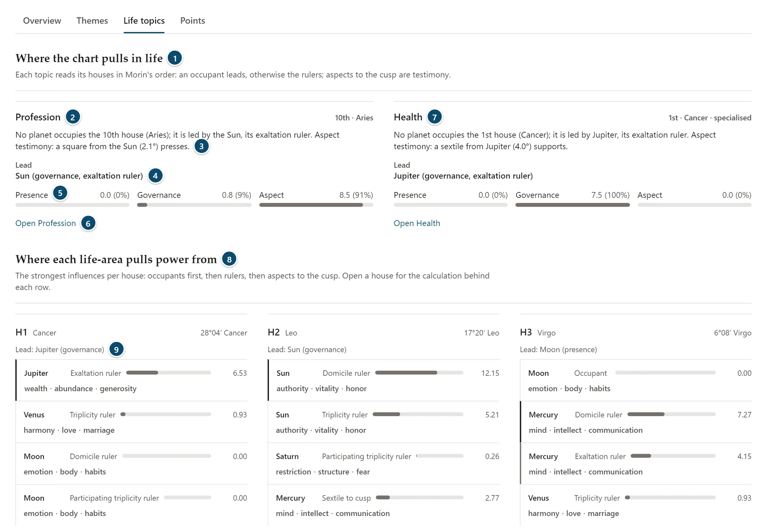The image size is (767, 532).
Task: Select the Mercury Domicile ruler row in H3
Action: [636, 422]
